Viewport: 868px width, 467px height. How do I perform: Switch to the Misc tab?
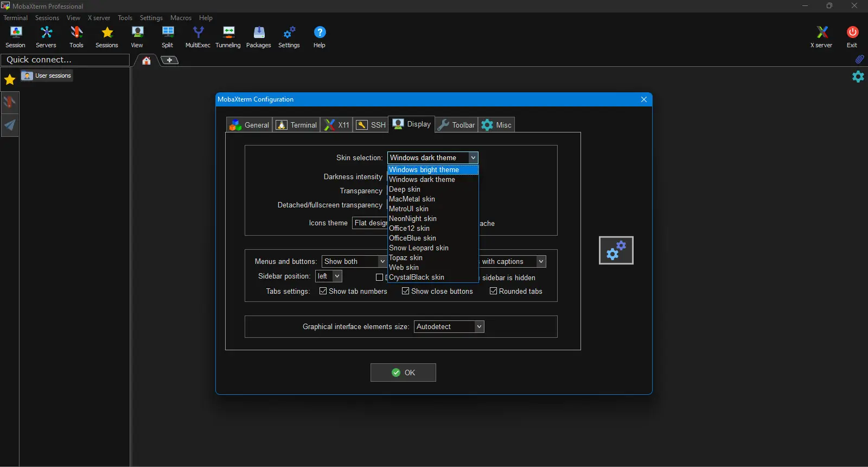point(496,125)
